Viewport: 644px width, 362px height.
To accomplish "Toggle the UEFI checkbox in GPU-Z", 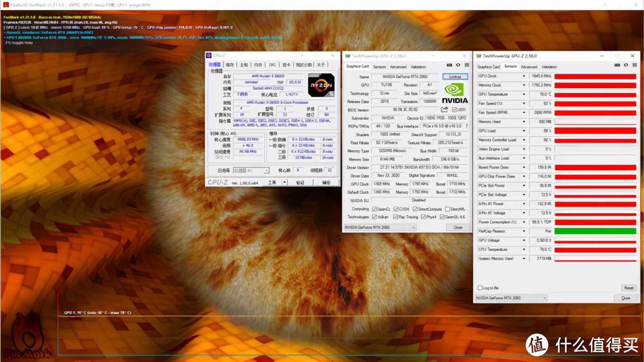I will point(455,110).
